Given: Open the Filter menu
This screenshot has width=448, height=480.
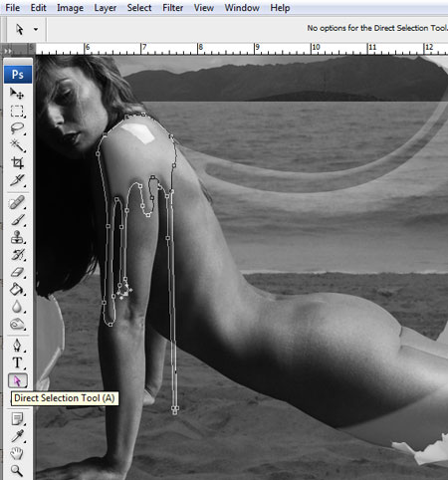Looking at the screenshot, I should click(x=172, y=8).
